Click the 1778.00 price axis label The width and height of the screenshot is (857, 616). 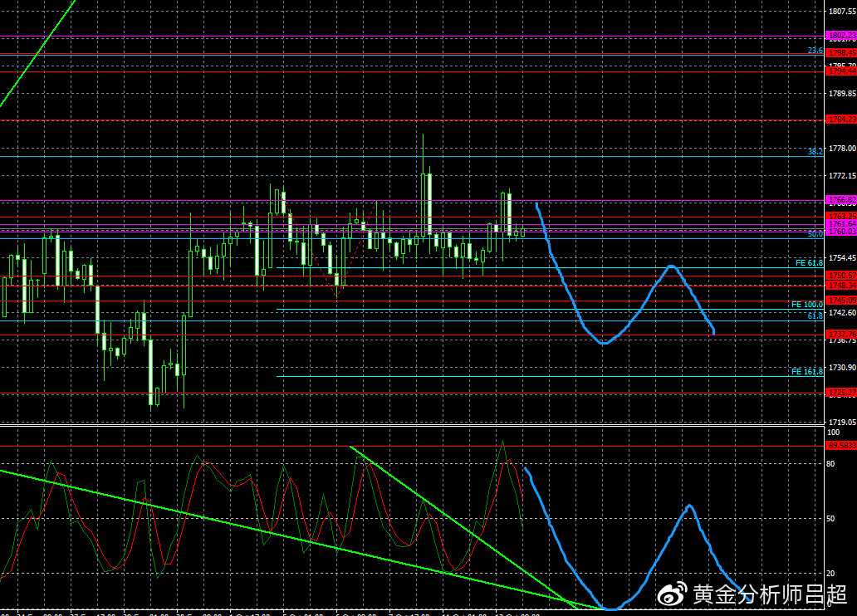tap(842, 148)
